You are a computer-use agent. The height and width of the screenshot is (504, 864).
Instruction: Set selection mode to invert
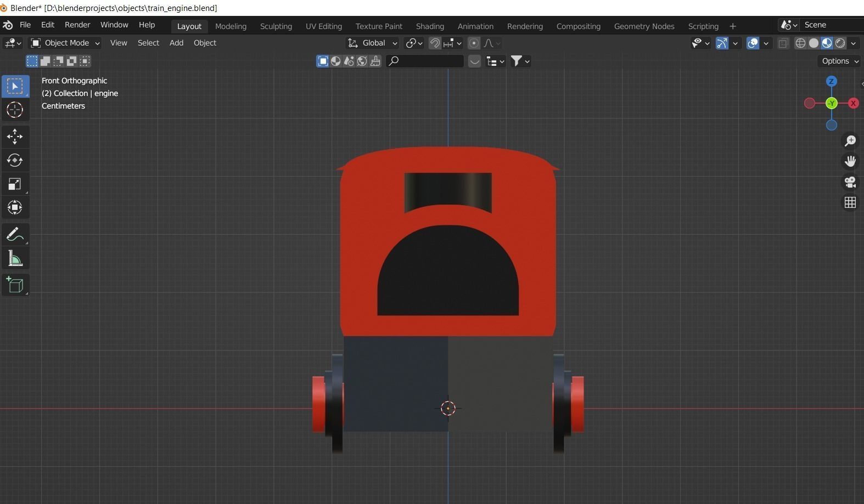pos(72,61)
